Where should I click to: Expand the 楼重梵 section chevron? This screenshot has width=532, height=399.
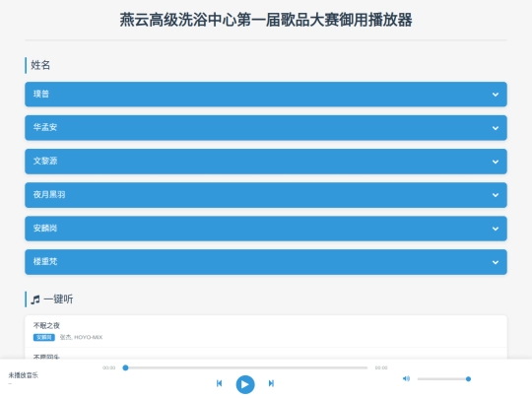(x=496, y=262)
